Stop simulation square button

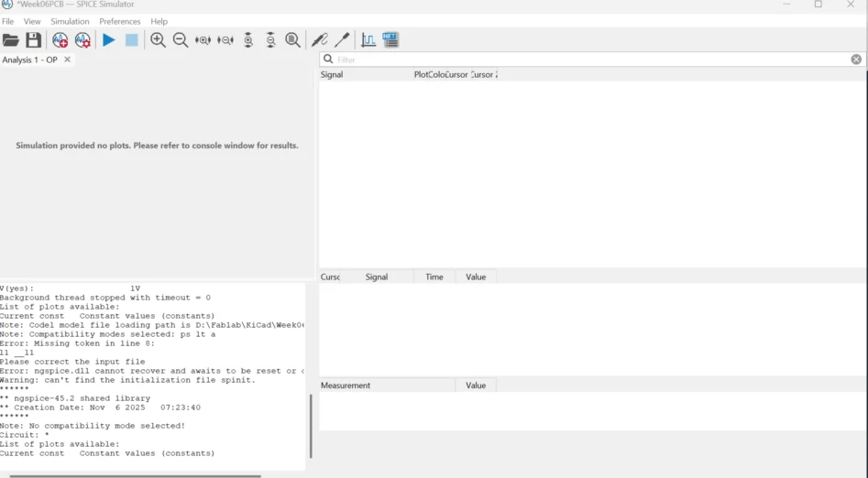[131, 40]
